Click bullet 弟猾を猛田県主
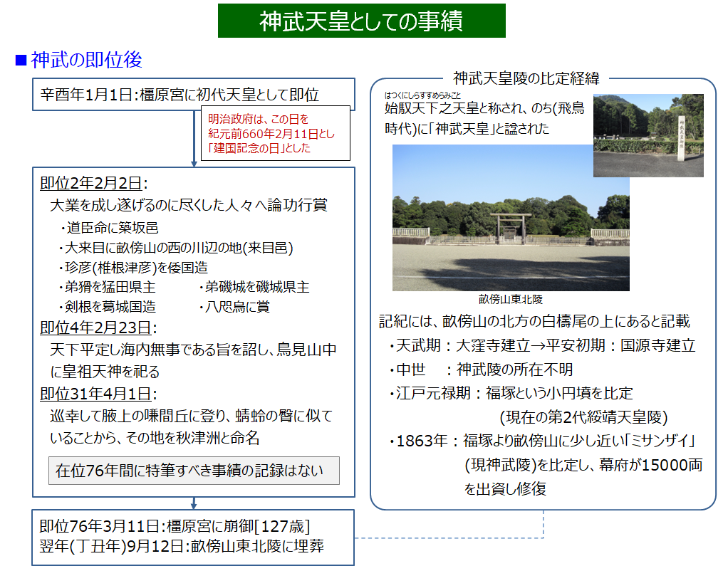This screenshot has width=728, height=566. coord(108,287)
